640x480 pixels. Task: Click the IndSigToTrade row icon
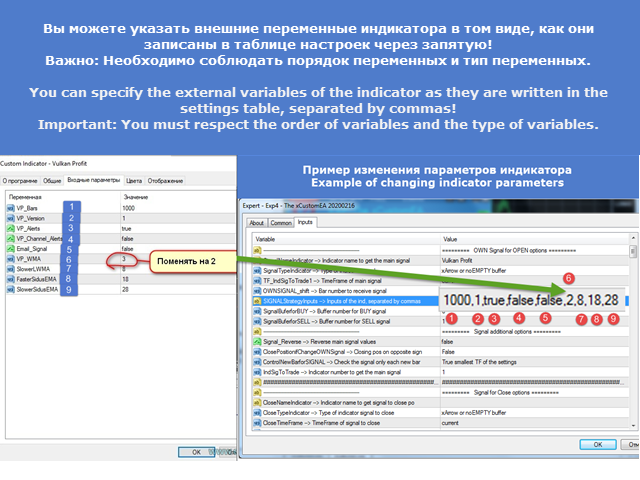tap(257, 372)
